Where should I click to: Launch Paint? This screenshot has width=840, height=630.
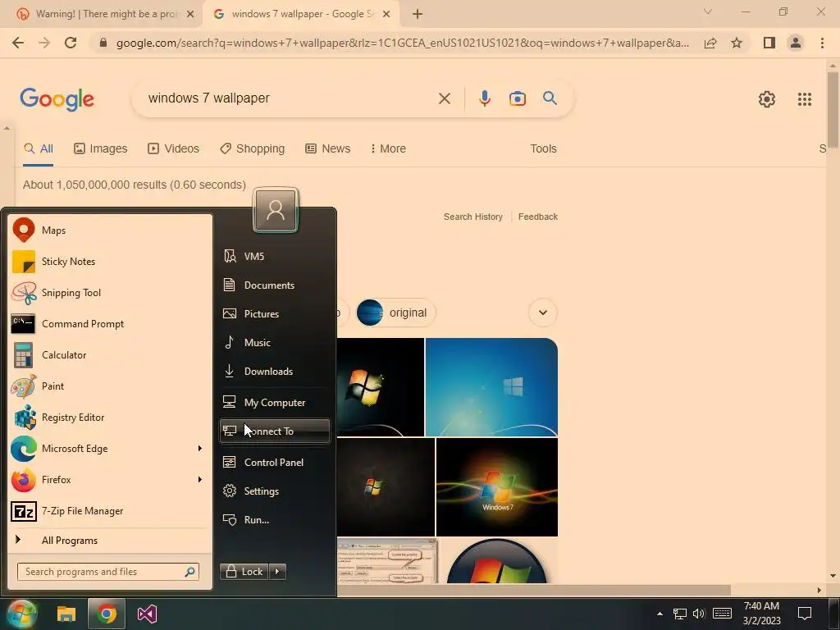[110, 386]
